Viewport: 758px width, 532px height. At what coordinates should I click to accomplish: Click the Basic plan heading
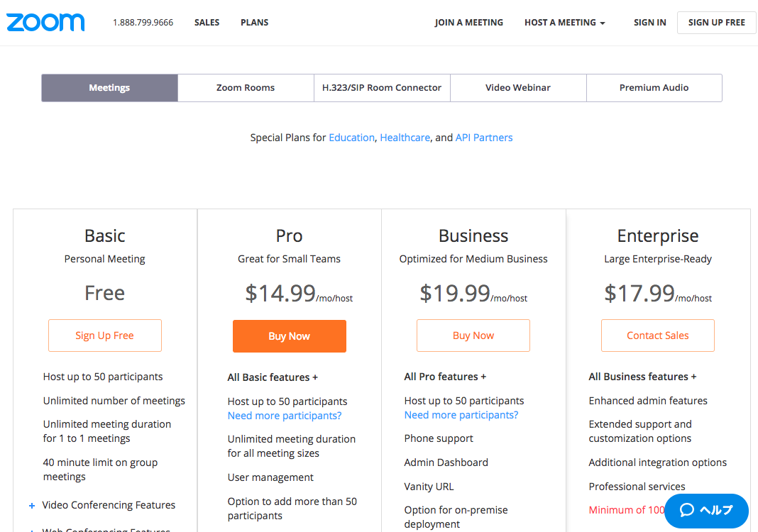click(x=105, y=235)
